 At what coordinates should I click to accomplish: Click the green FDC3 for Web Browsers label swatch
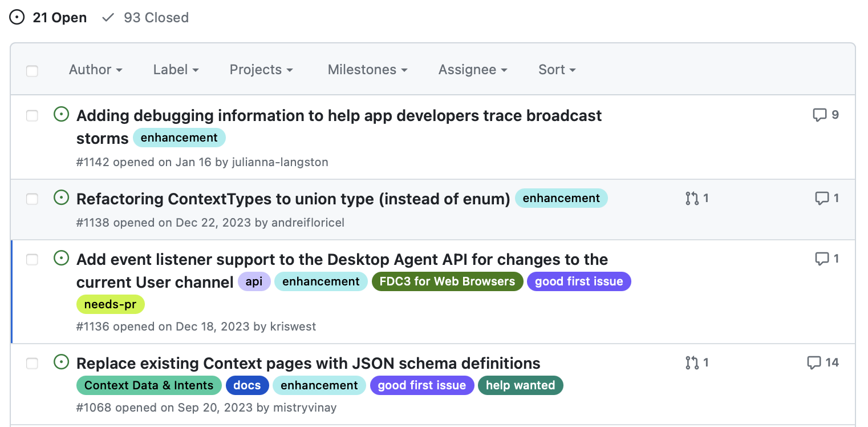(x=447, y=281)
